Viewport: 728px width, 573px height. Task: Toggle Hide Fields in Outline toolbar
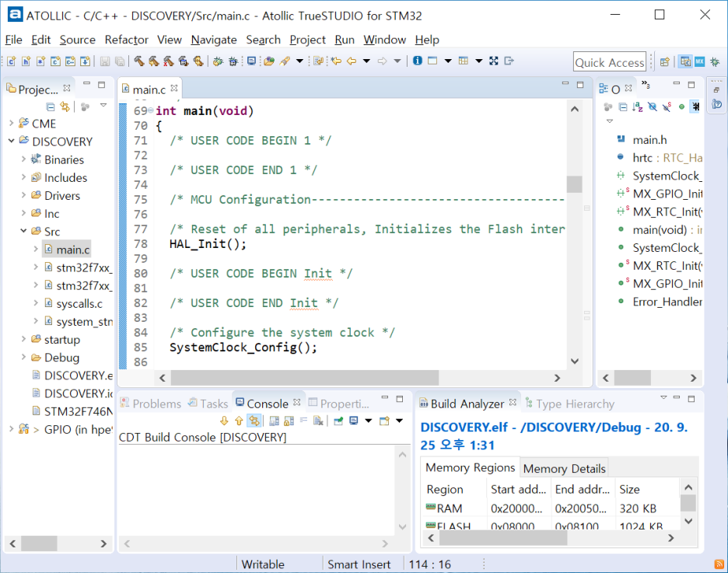[653, 107]
